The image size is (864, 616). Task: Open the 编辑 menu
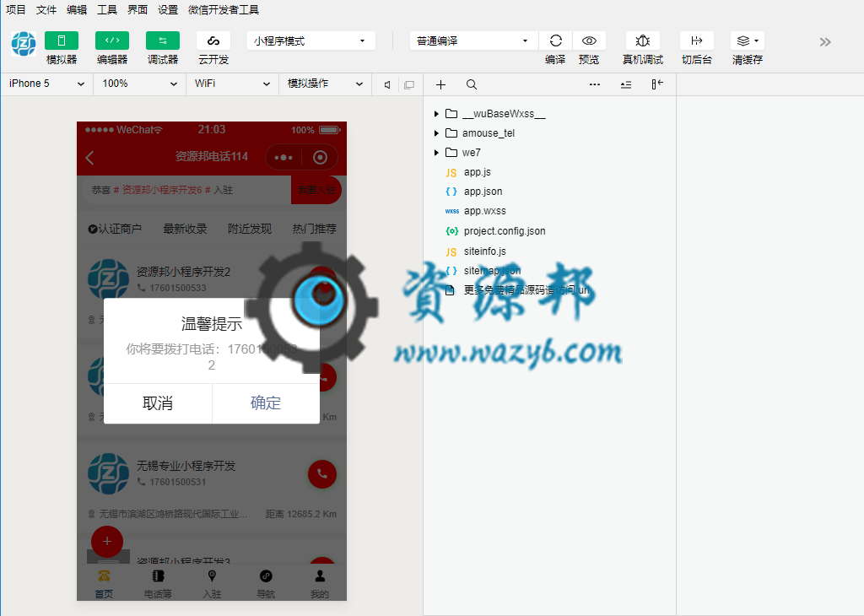pos(77,9)
